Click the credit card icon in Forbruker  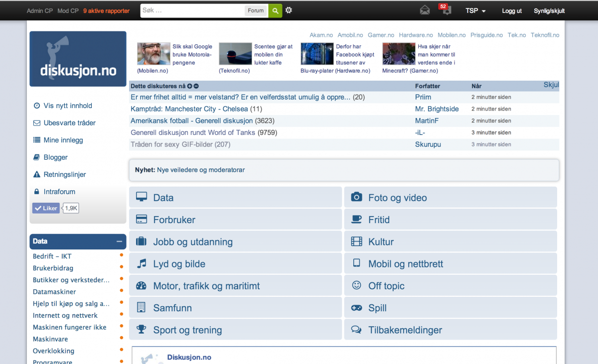tap(142, 220)
